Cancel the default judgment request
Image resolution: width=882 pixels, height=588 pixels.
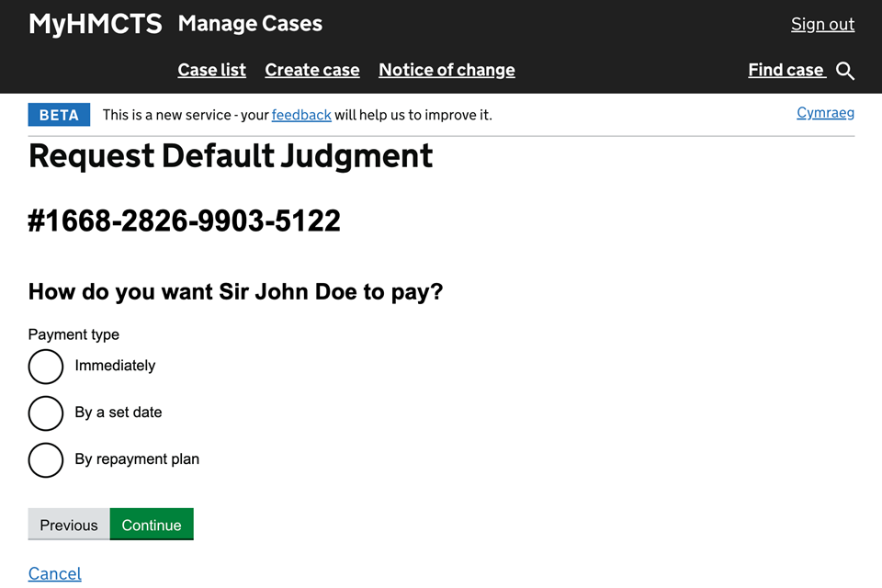point(55,573)
